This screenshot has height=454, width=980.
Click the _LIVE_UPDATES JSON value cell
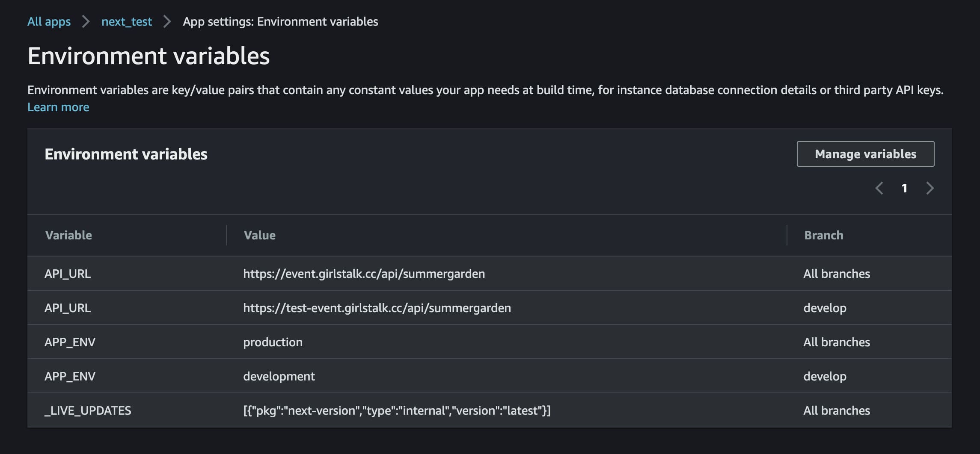click(396, 410)
